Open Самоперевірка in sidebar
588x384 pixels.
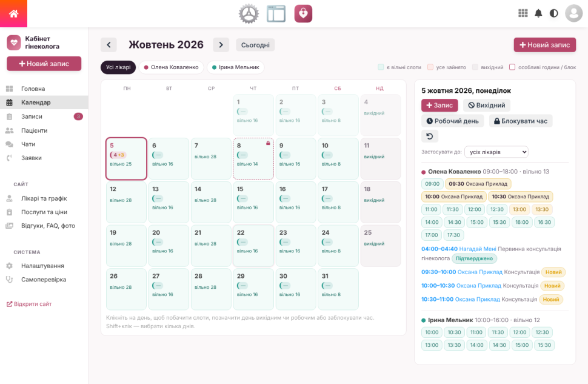[x=44, y=280]
